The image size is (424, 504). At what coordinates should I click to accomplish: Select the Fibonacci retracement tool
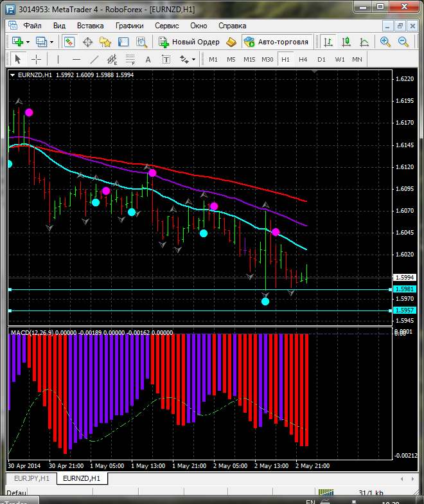click(x=130, y=59)
